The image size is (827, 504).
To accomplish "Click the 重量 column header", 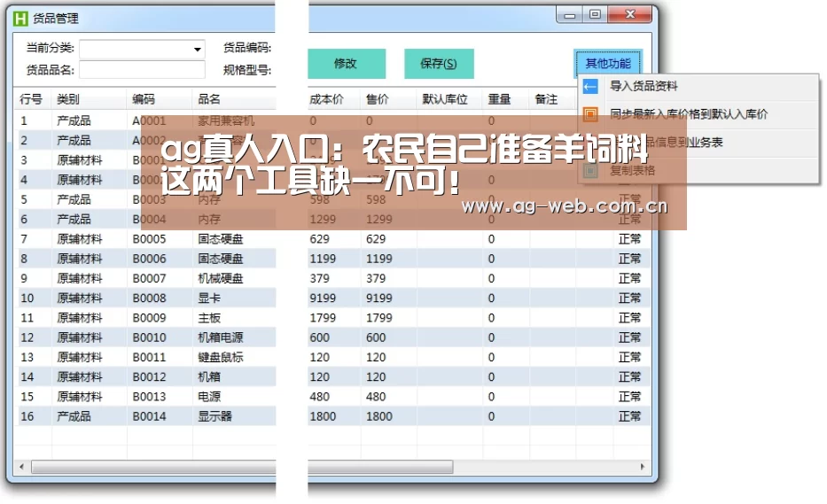I will (x=499, y=99).
